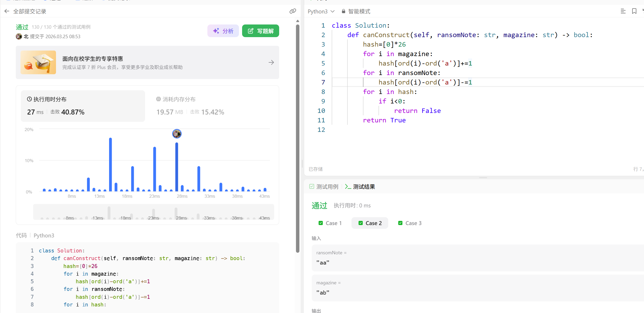644x313 pixels.
Task: Click the 执行用时分布 runtime card
Action: pos(83,106)
